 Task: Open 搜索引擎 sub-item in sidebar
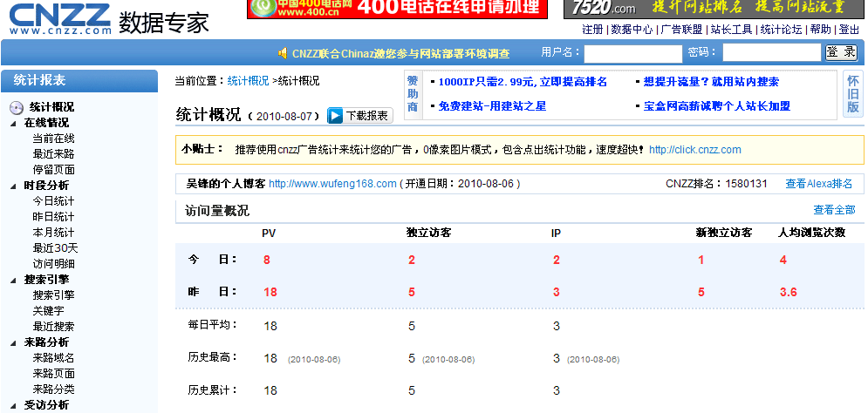click(x=53, y=295)
